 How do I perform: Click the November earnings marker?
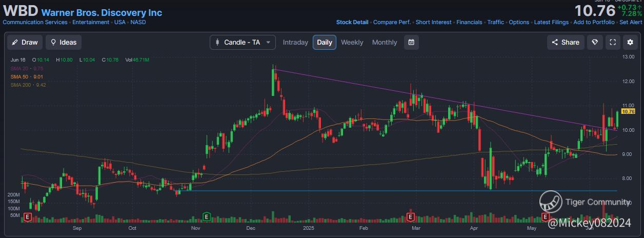point(207,216)
